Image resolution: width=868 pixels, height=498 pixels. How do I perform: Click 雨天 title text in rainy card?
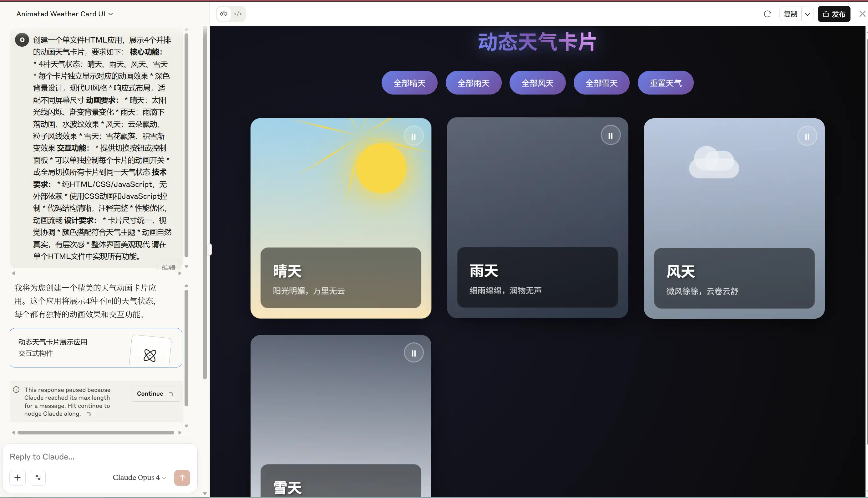click(484, 271)
